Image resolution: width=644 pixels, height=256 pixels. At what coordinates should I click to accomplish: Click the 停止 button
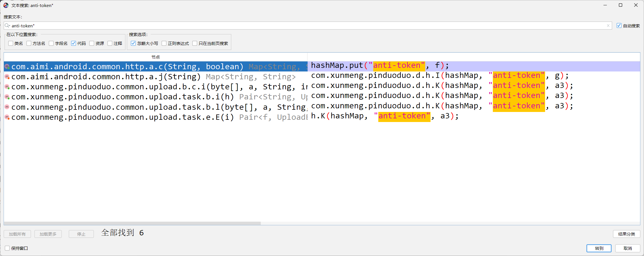pos(81,234)
